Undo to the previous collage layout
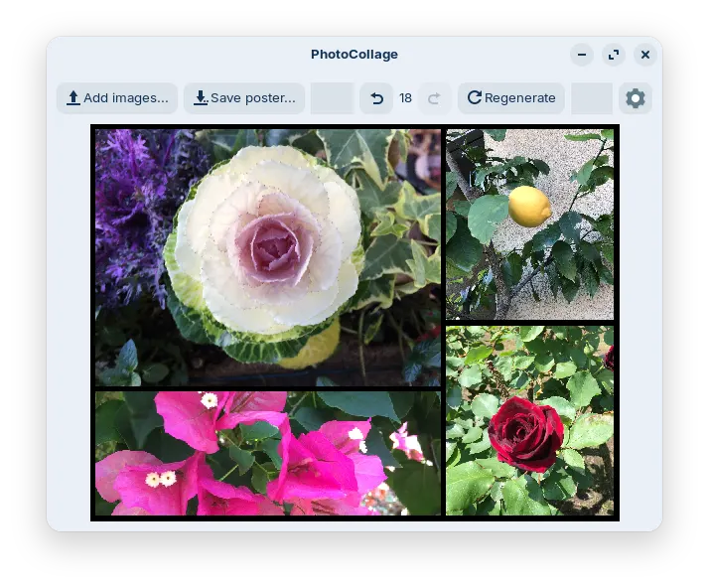 coord(376,98)
